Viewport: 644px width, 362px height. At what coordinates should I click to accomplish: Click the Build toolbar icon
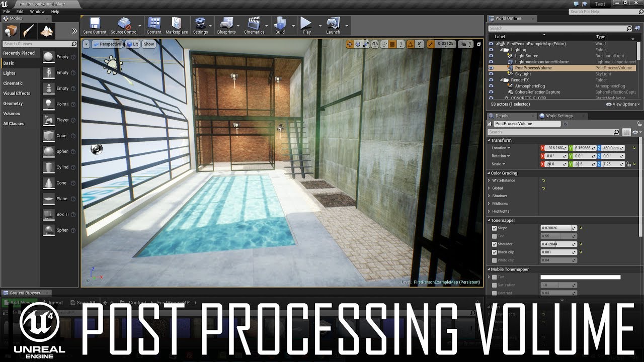280,24
